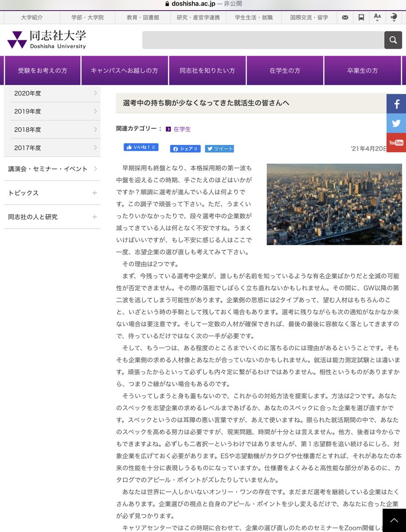Open YouTube sidebar icon
The height and width of the screenshot is (532, 406).
click(396, 142)
